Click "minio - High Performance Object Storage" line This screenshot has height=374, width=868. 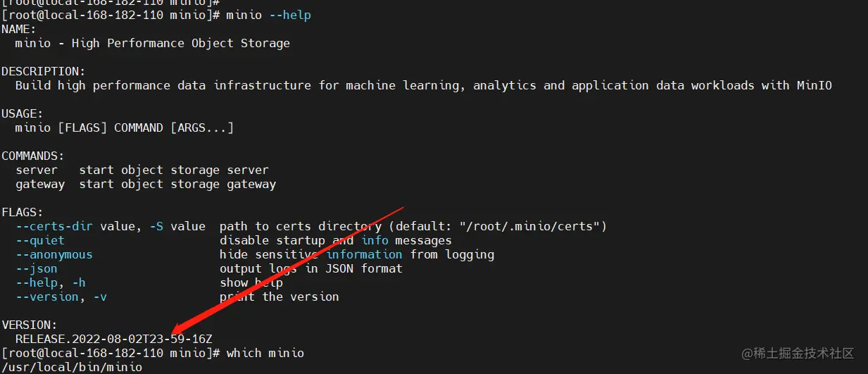tap(153, 43)
